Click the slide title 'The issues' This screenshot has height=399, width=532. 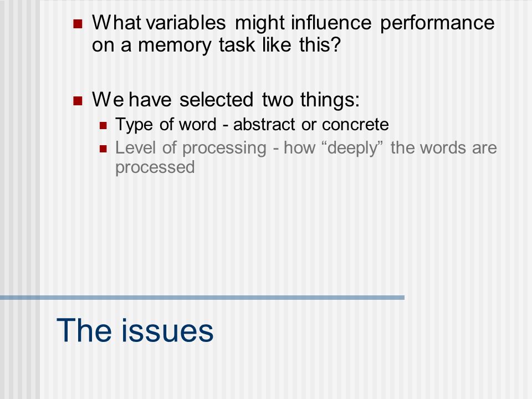click(135, 330)
